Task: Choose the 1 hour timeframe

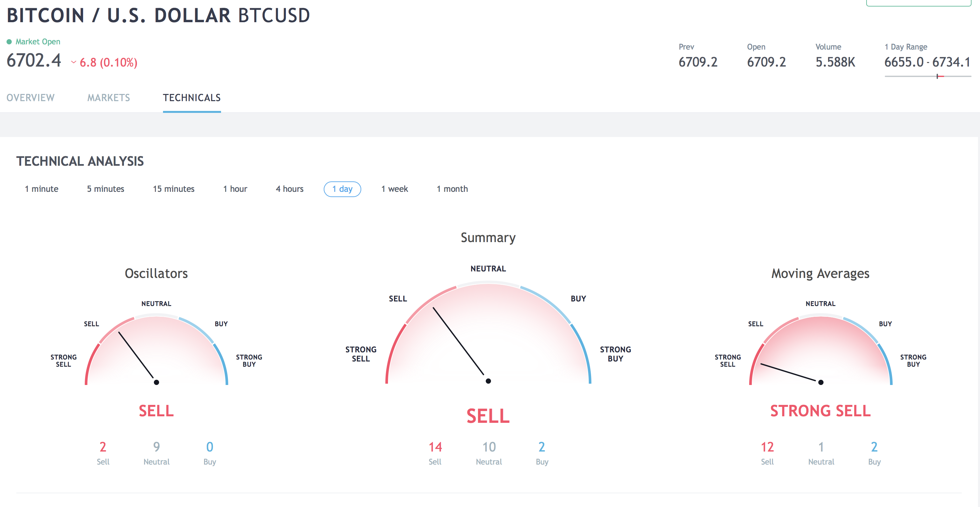Action: click(235, 189)
